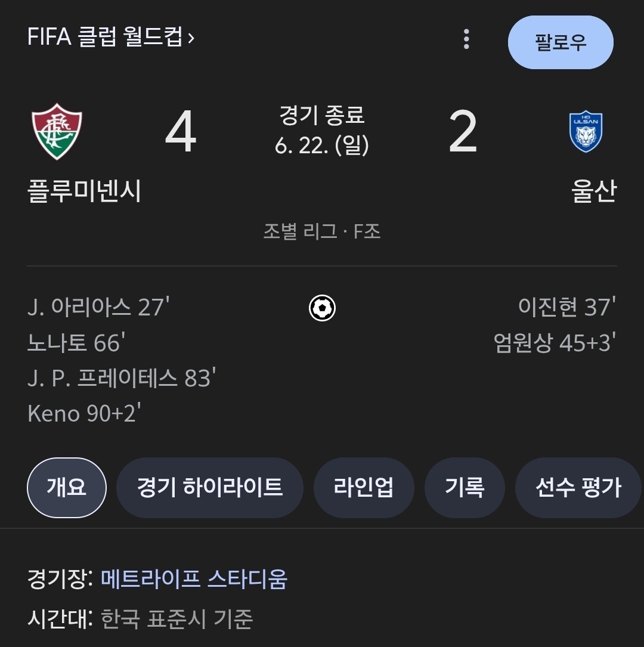
Task: Select the 개요 overview tab
Action: click(x=66, y=488)
